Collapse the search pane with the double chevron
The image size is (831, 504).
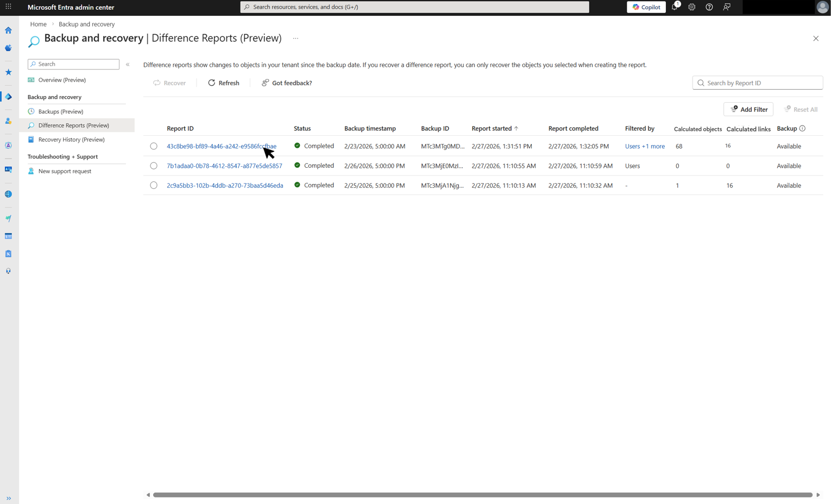[128, 64]
